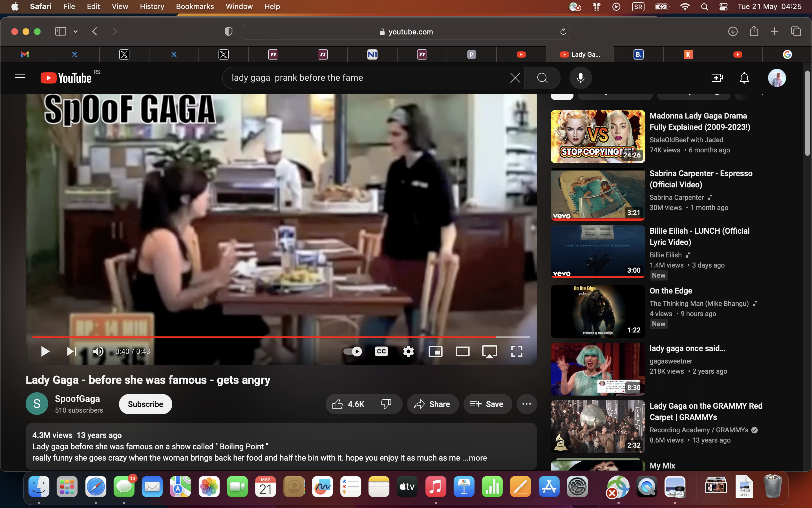Image resolution: width=812 pixels, height=508 pixels.
Task: Go to the YouTube home logo
Action: coord(66,78)
